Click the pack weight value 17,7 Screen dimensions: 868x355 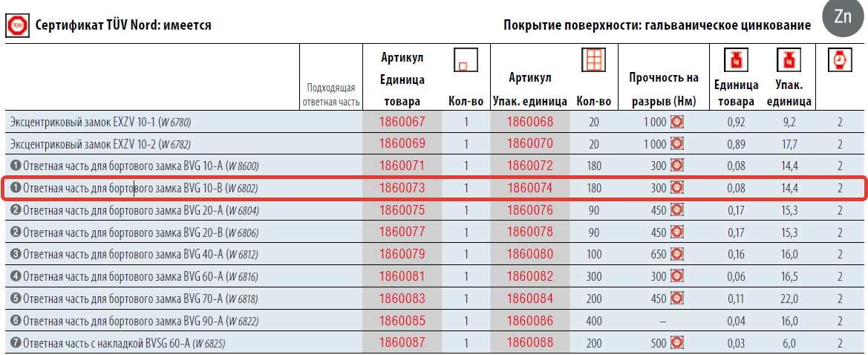coord(789,144)
